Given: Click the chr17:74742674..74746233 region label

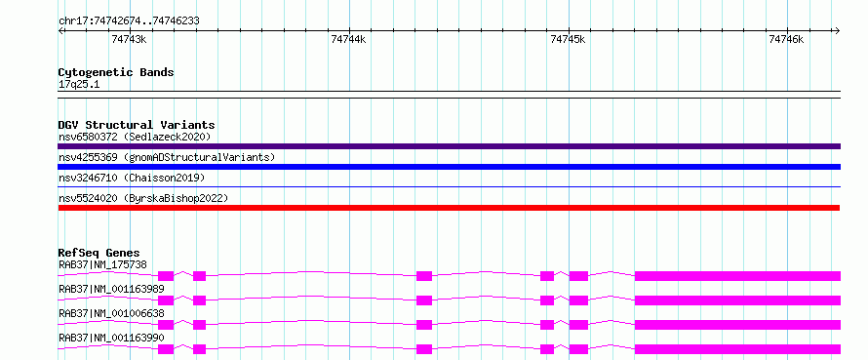Looking at the screenshot, I should pos(129,21).
